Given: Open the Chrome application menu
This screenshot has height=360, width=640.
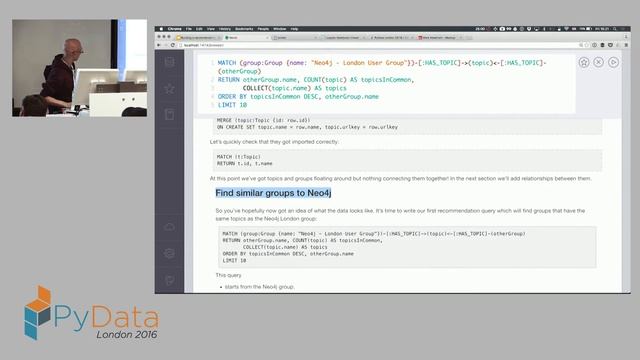Looking at the screenshot, I should (x=174, y=29).
